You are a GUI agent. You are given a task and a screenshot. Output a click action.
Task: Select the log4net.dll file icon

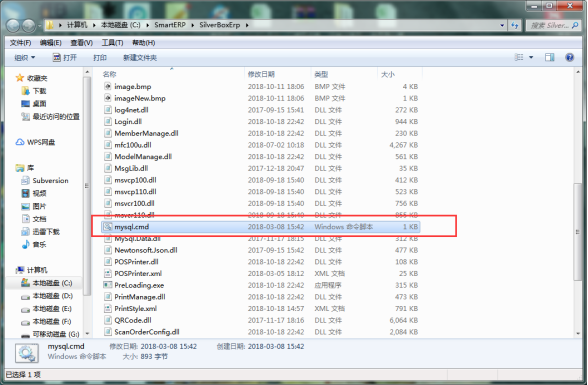tap(108, 110)
